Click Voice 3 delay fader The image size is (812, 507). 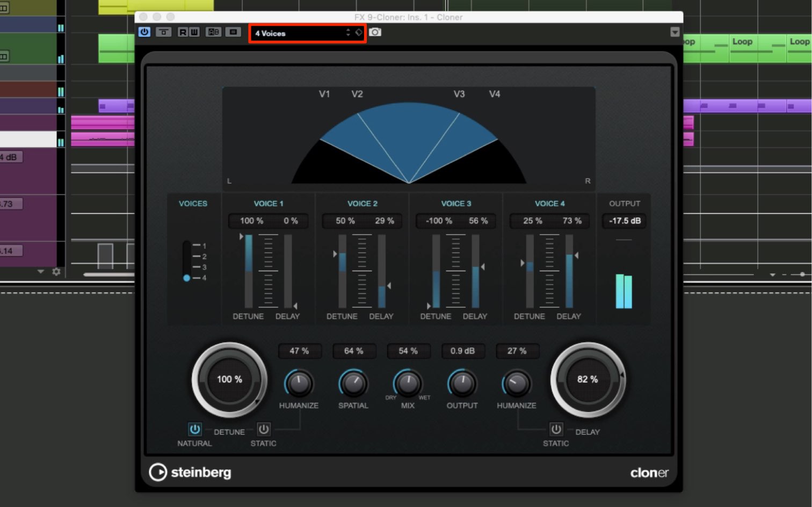pyautogui.click(x=475, y=271)
